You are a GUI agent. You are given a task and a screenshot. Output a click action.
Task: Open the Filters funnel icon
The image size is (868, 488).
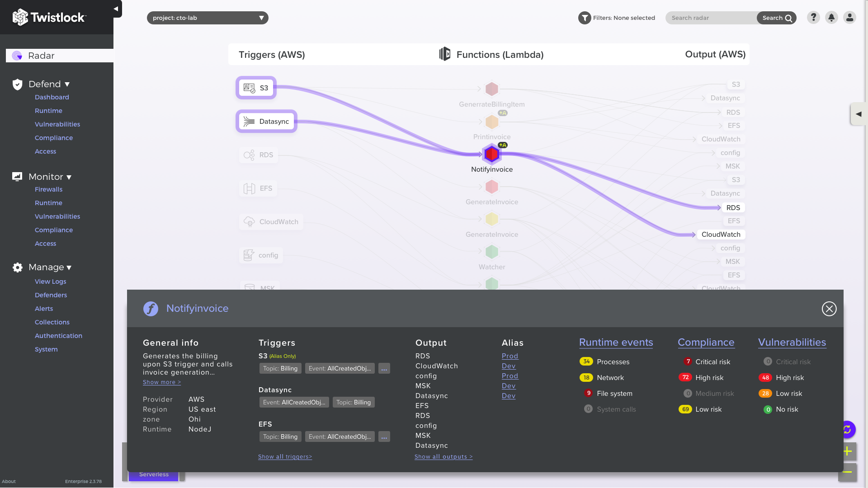point(585,18)
